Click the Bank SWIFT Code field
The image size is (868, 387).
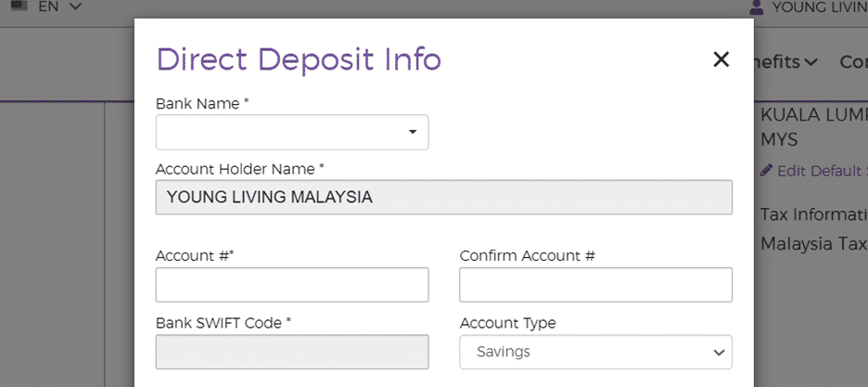pos(291,353)
